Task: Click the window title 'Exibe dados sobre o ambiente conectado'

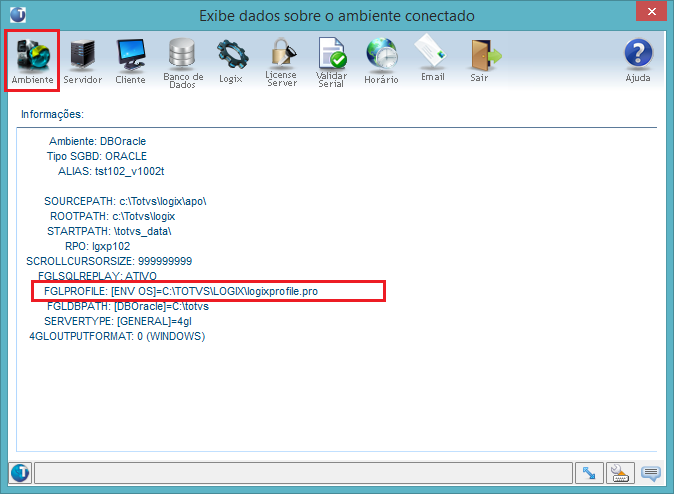Action: [337, 16]
